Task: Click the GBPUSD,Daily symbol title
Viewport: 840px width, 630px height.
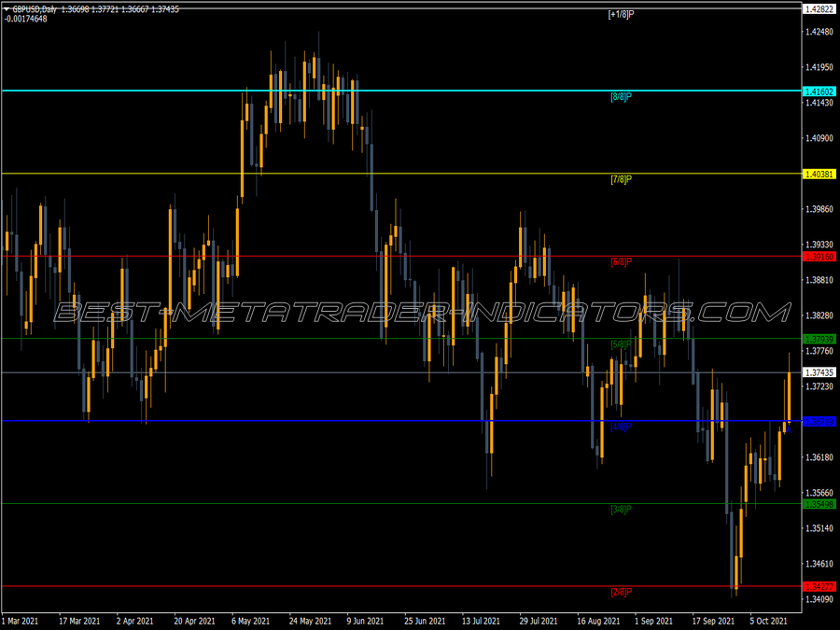Action: pyautogui.click(x=35, y=9)
